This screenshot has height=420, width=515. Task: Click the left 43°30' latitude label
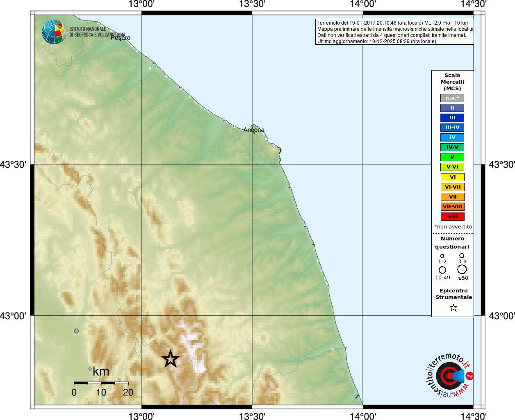pos(13,164)
